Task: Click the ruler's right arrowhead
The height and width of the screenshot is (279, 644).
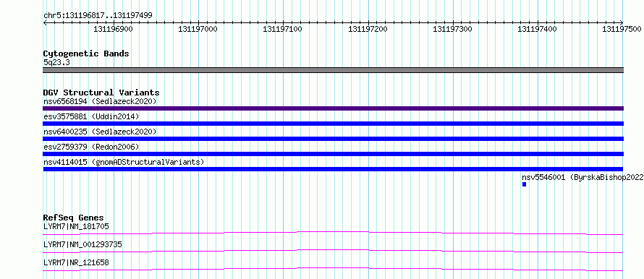Action: tap(622, 23)
